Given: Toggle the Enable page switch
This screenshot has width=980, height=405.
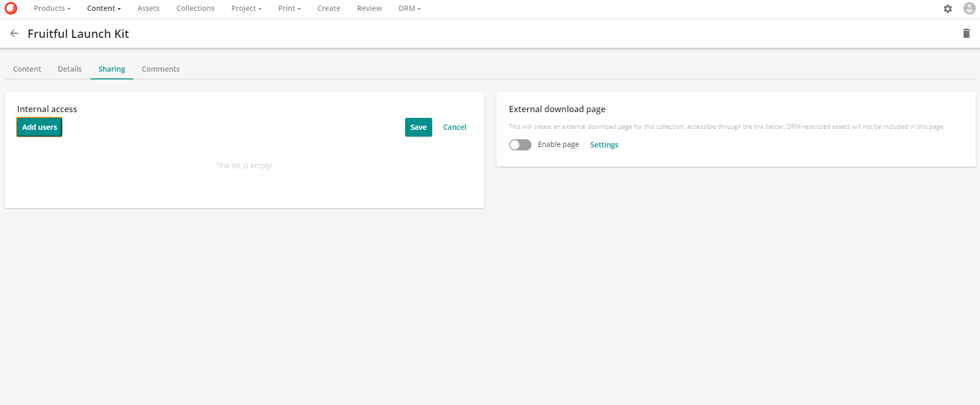Looking at the screenshot, I should [520, 145].
